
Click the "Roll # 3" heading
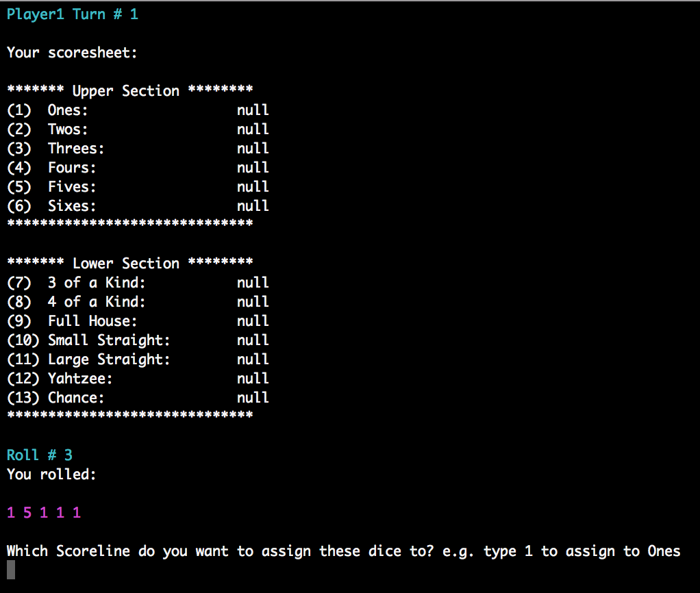pyautogui.click(x=40, y=455)
